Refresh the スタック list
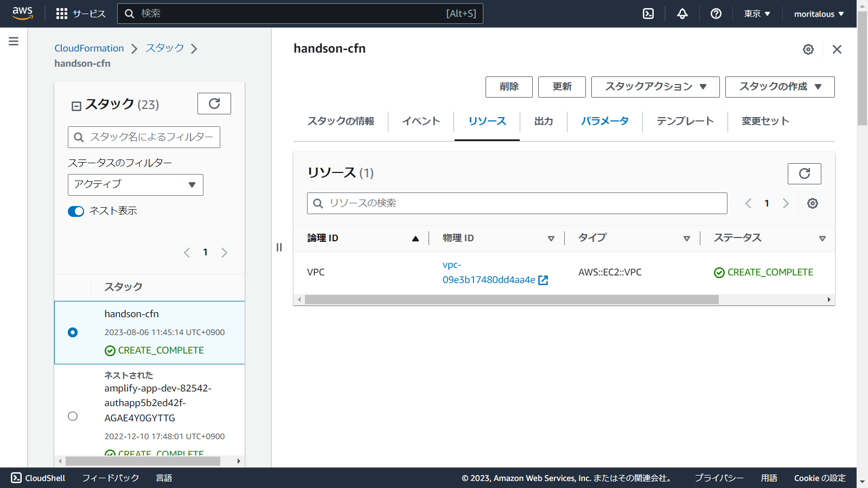Viewport: 868px width, 488px height. pyautogui.click(x=214, y=104)
